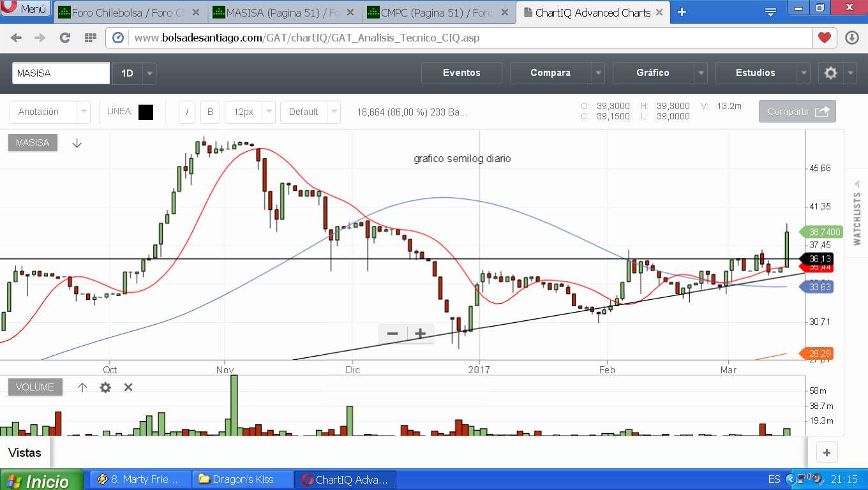Open a new browser tab
The width and height of the screenshot is (868, 490).
(x=682, y=11)
